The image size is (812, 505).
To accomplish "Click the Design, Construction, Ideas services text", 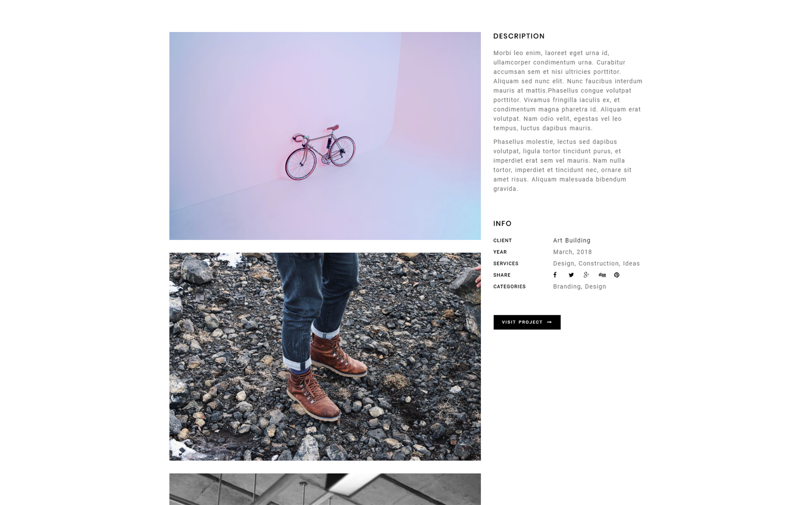I will [x=596, y=263].
